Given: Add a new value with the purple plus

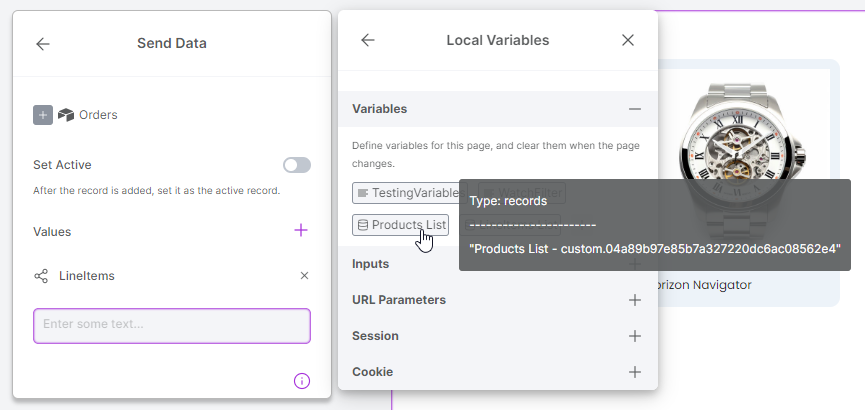Looking at the screenshot, I should point(301,230).
